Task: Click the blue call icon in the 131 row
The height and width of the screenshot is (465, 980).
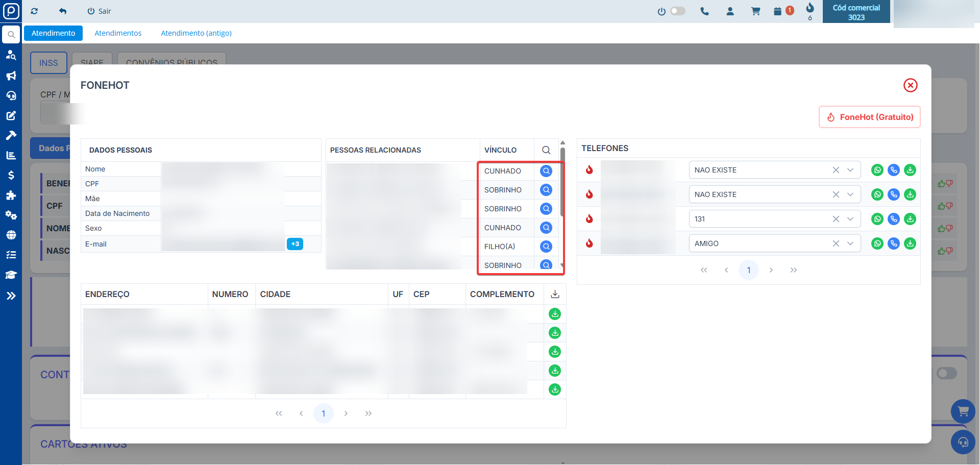Action: tap(893, 219)
